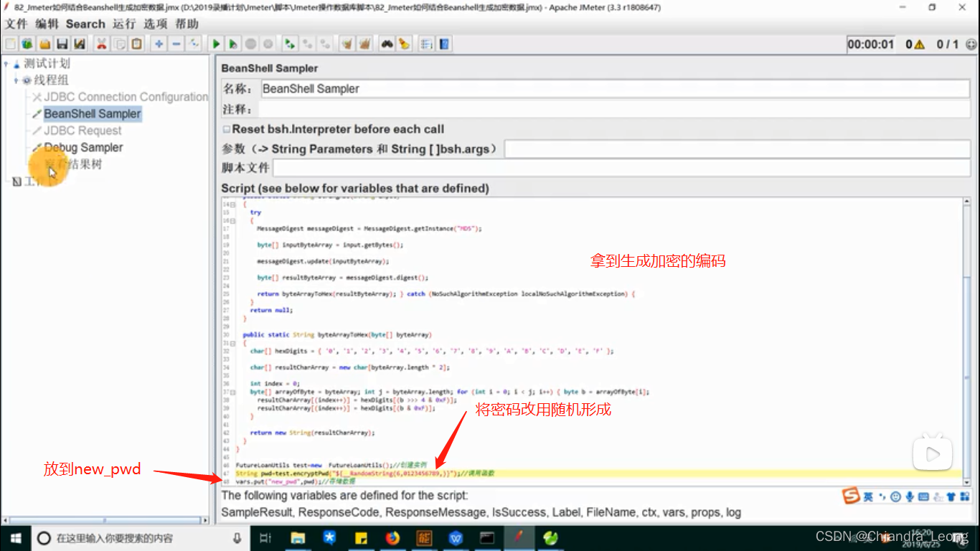Click Start no pauses icon
980x551 pixels.
tap(233, 44)
